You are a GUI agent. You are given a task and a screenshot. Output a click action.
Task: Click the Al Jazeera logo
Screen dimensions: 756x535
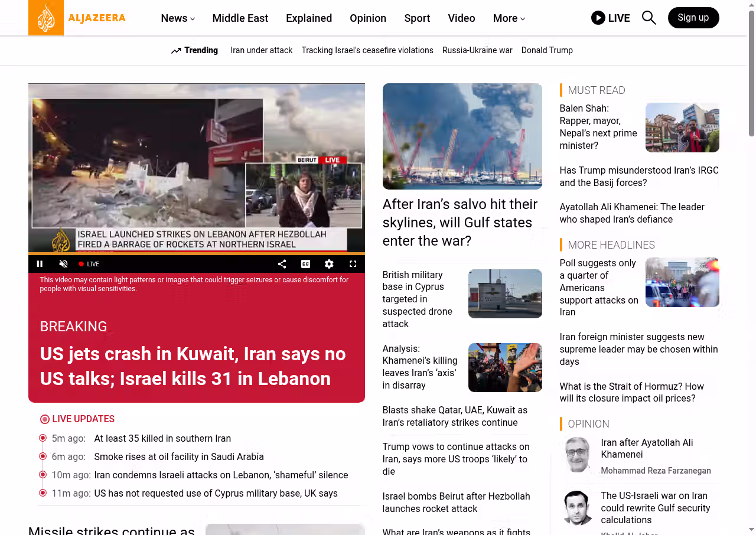click(77, 18)
